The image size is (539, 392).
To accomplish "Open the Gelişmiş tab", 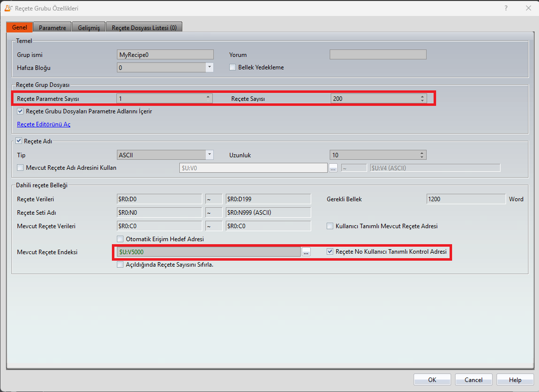I will click(x=89, y=27).
